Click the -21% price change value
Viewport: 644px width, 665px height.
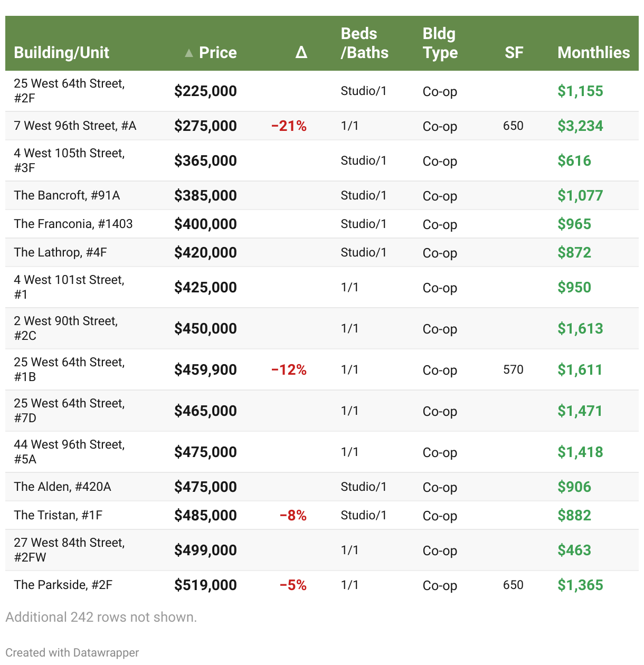[289, 126]
